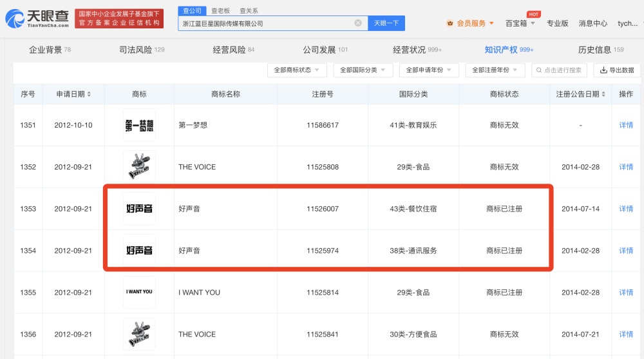Click 41类-教育娱乐 category cell

(x=413, y=125)
